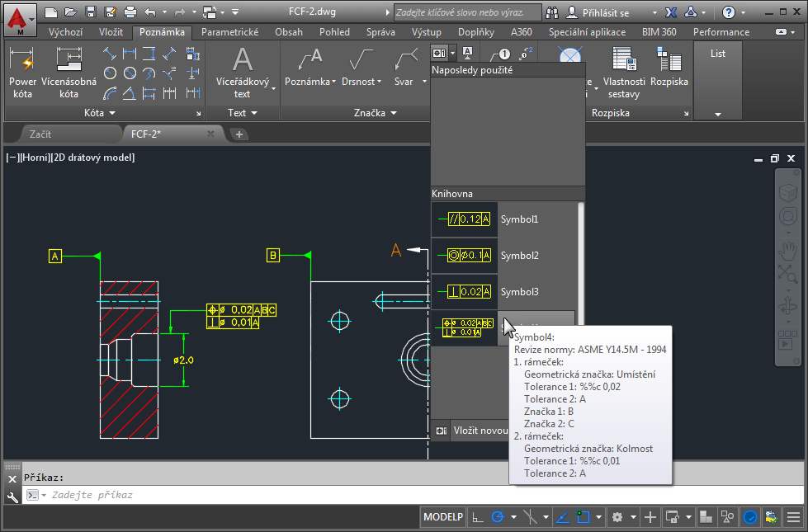
Task: Toggle polar tracking in status bar
Action: [498, 517]
